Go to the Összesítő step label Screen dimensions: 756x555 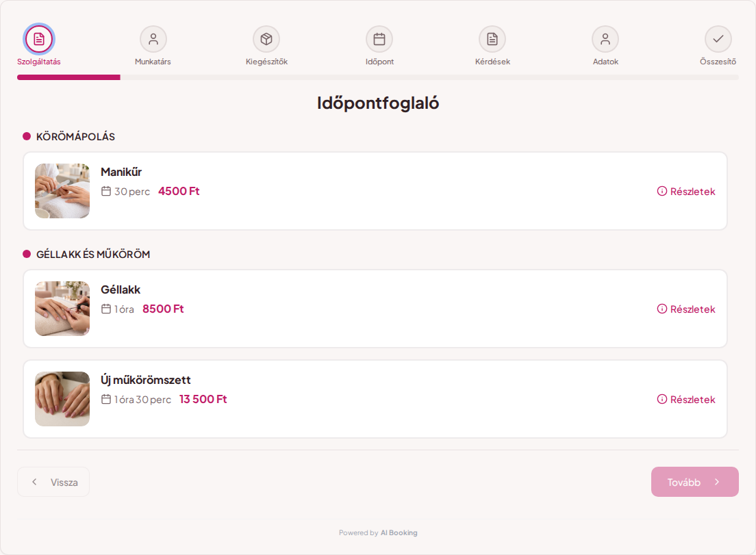[718, 62]
